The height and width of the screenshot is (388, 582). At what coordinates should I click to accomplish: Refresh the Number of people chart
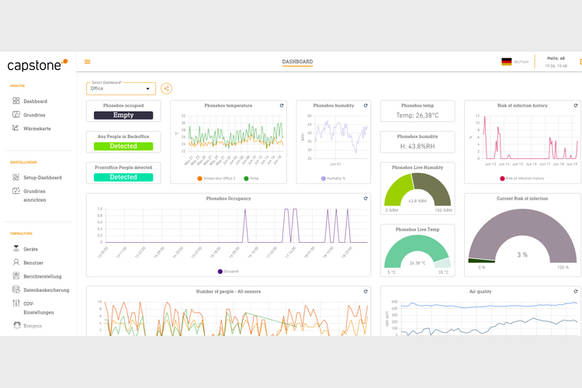pyautogui.click(x=366, y=291)
